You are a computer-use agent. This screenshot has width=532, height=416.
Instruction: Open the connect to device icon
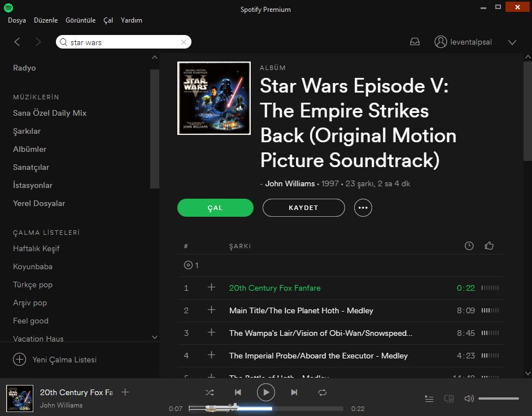click(x=449, y=399)
